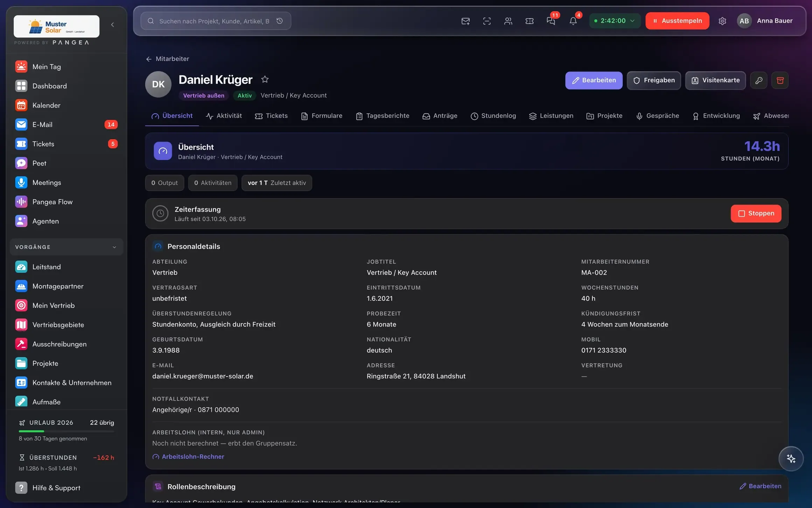Open the contacts people icon in top bar
This screenshot has height=508, width=812.
[508, 21]
